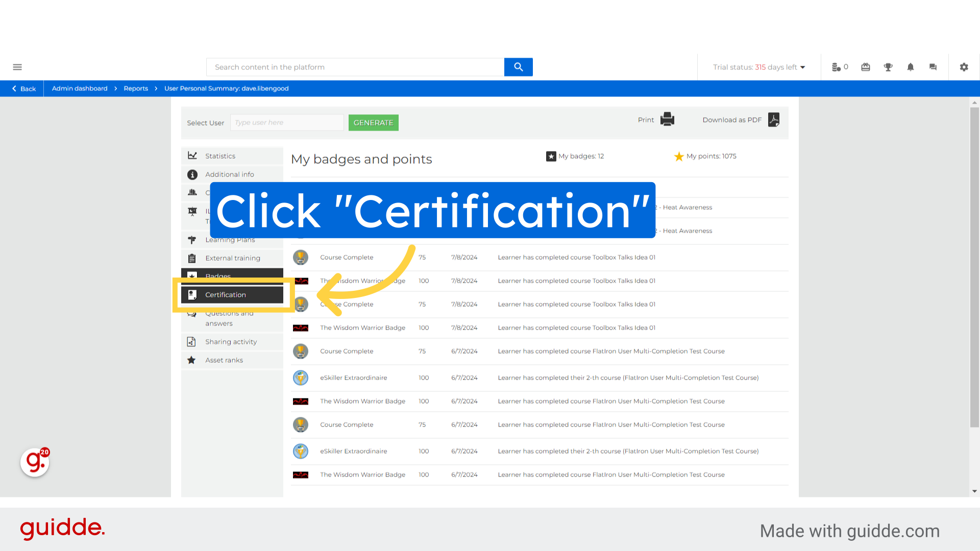Viewport: 980px width, 551px height.
Task: Open the trophy gamification icon in top bar
Action: (888, 67)
